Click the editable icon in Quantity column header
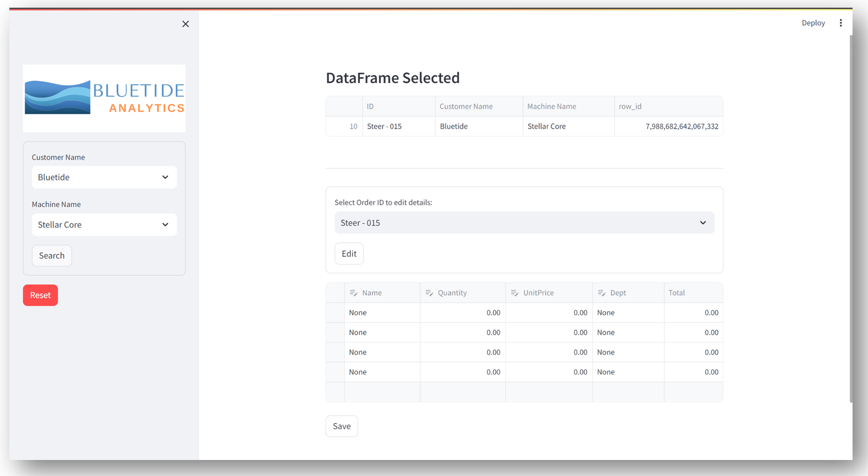This screenshot has height=476, width=868. point(429,293)
